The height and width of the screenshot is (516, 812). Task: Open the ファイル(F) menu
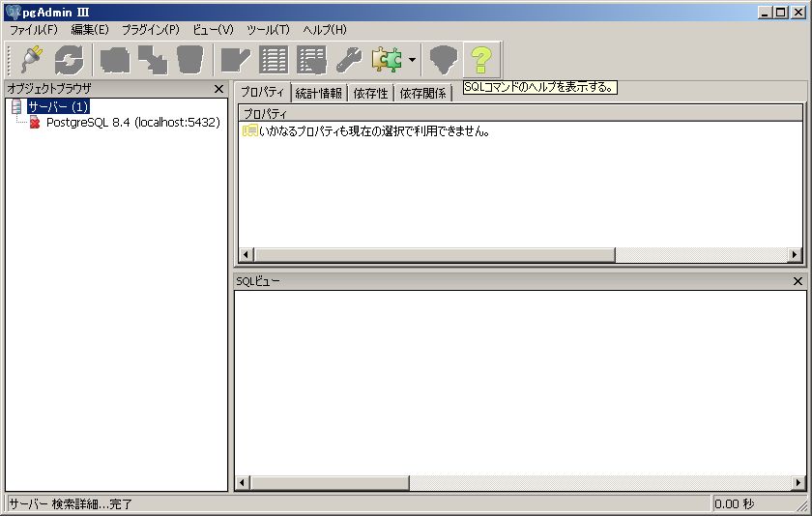34,30
